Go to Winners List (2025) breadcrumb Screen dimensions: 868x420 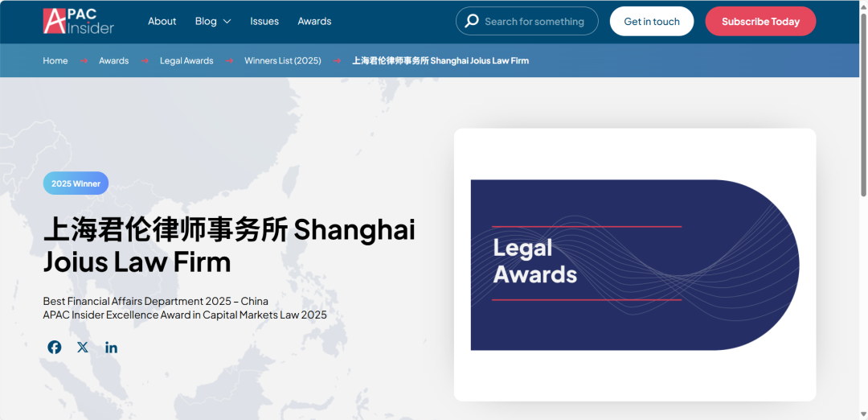pos(283,60)
